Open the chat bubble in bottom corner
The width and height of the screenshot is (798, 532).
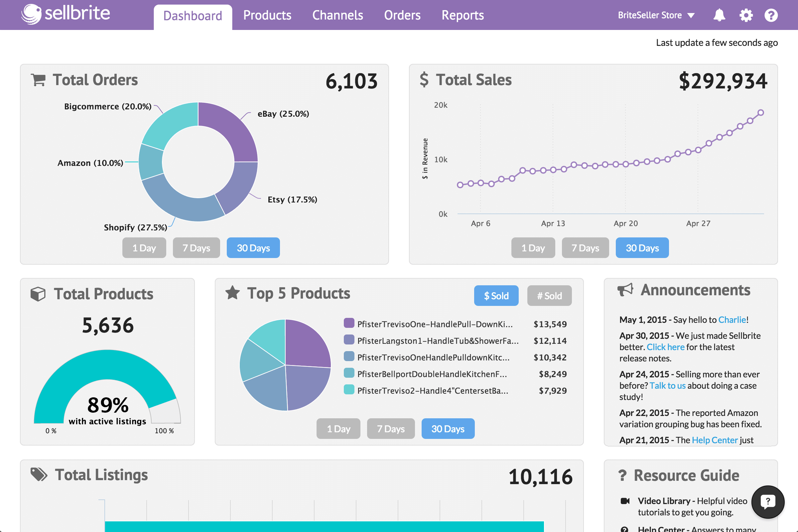768,502
